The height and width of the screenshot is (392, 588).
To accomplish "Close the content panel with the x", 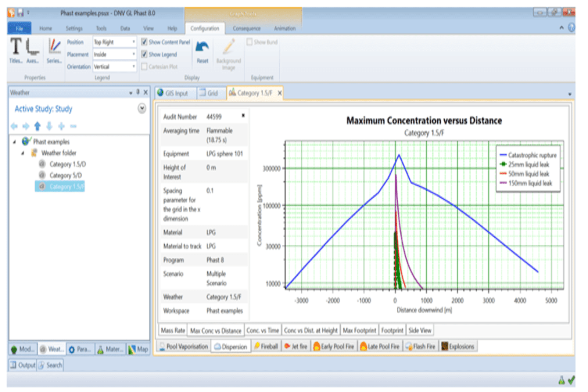I will pyautogui.click(x=243, y=115).
